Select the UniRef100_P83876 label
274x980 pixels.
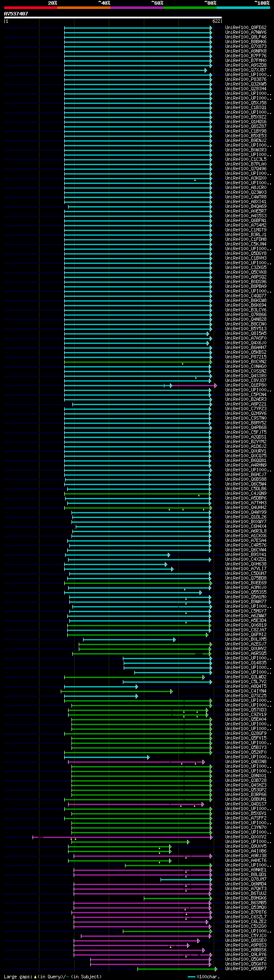(x=246, y=80)
